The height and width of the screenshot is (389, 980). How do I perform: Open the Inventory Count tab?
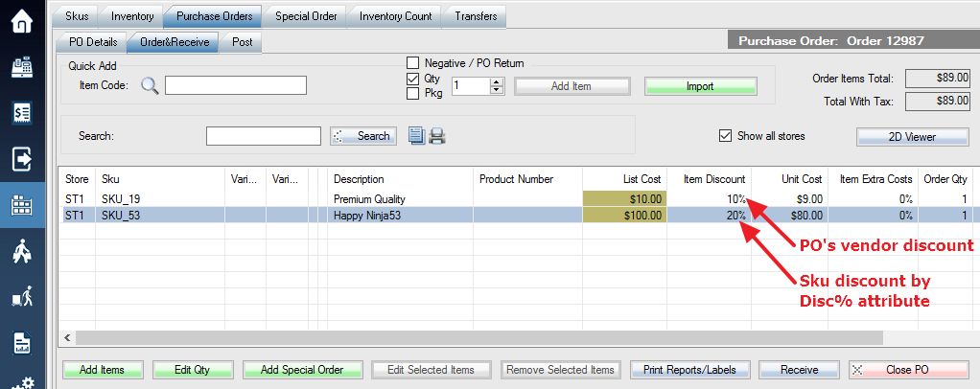tap(395, 16)
